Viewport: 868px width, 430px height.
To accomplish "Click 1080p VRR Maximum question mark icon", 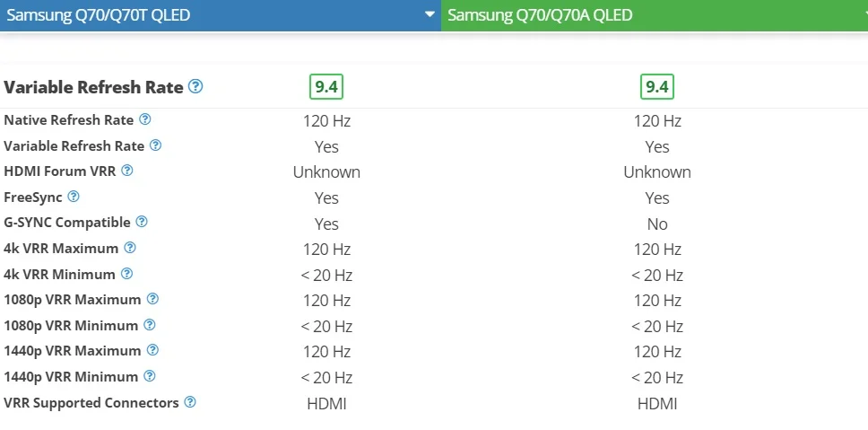I will (152, 299).
